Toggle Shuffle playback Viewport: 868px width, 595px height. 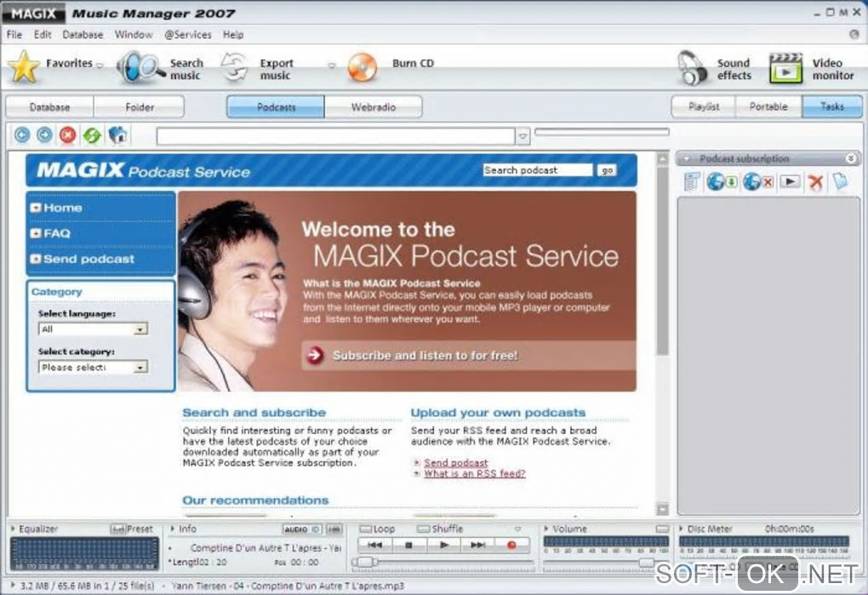point(423,529)
